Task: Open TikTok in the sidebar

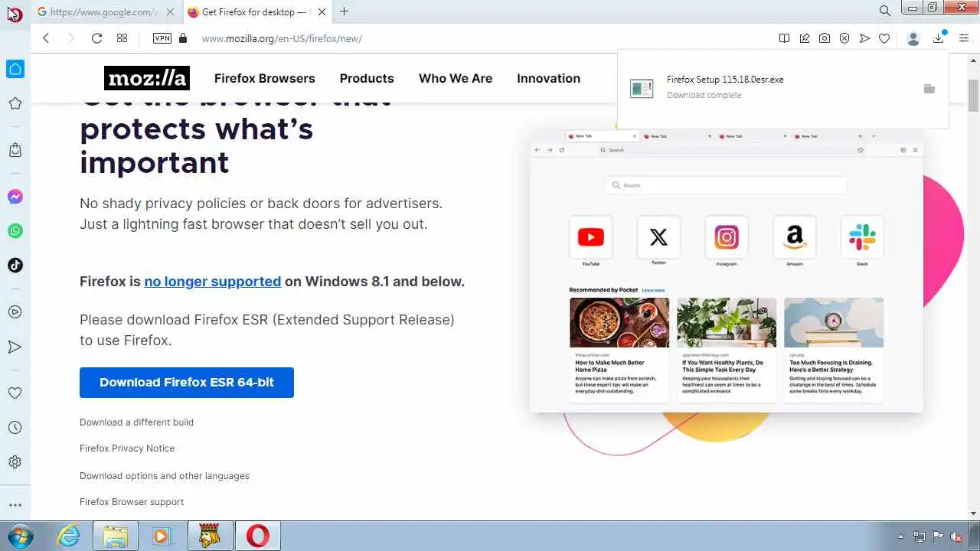Action: 15,266
